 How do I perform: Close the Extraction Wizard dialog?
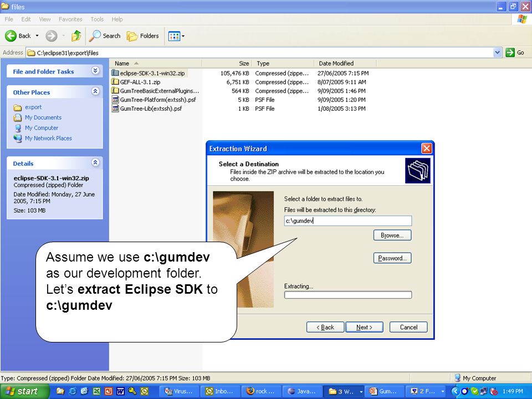(427, 149)
